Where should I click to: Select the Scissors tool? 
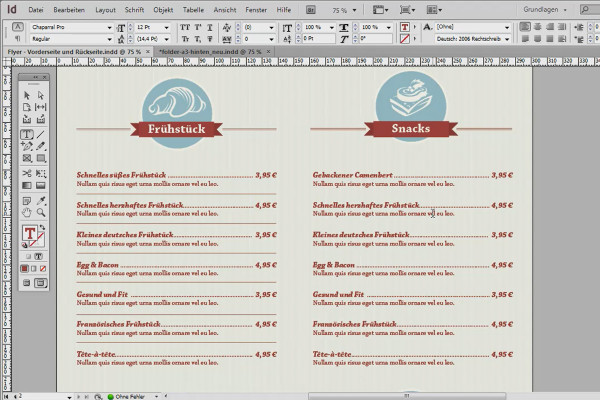pyautogui.click(x=26, y=173)
